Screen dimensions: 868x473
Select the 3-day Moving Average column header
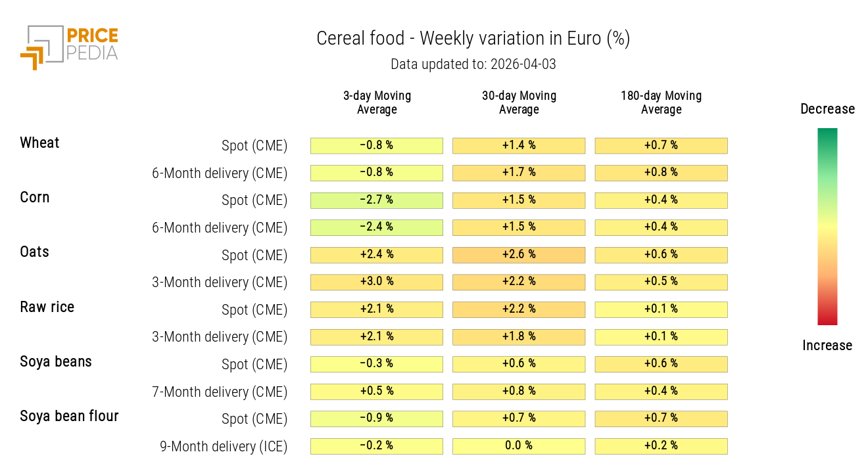[x=377, y=102]
